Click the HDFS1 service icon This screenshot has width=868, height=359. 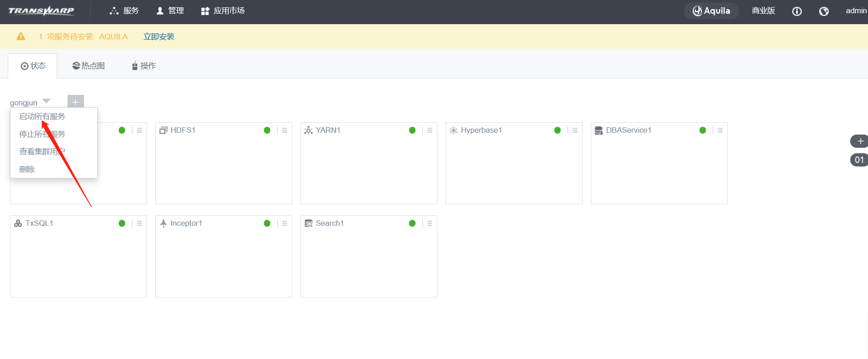(163, 130)
